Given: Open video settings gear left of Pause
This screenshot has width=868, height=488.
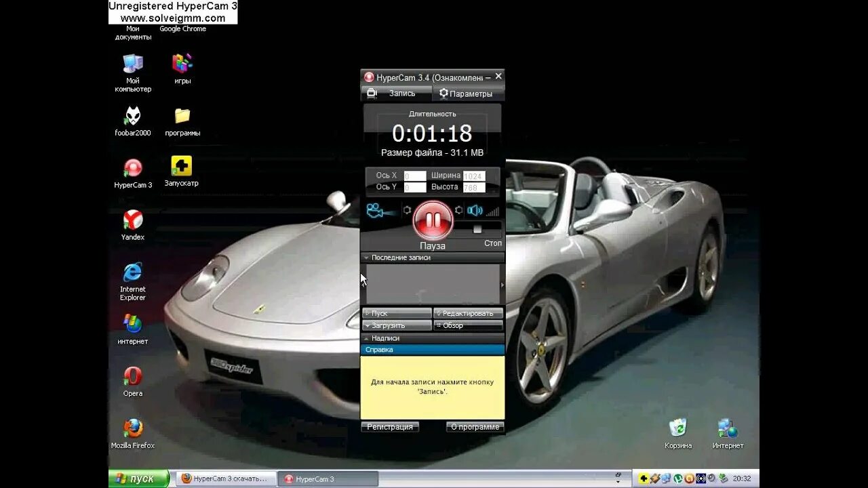Looking at the screenshot, I should click(407, 210).
